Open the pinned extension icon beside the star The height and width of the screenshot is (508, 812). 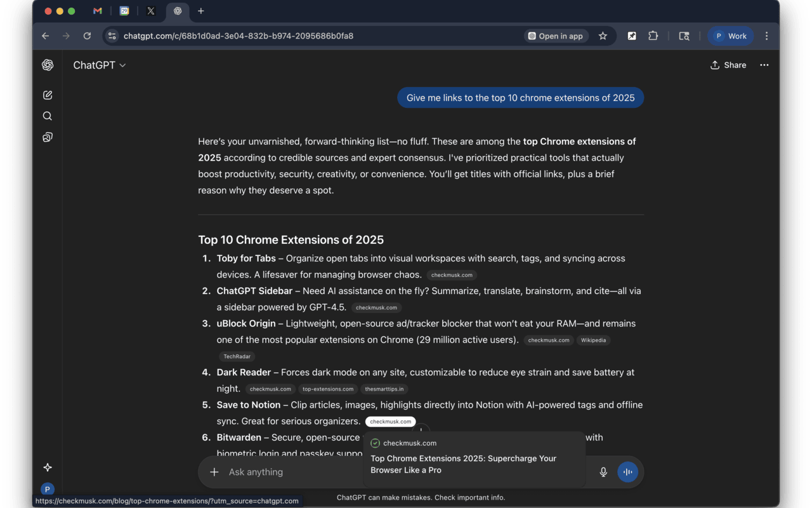(632, 36)
